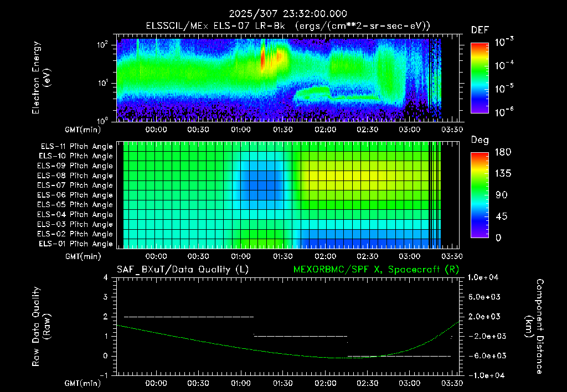This screenshot has height=392, width=567.
Task: Click the blue low pitch angle patch in ELS-07 row
Action: (x=261, y=185)
